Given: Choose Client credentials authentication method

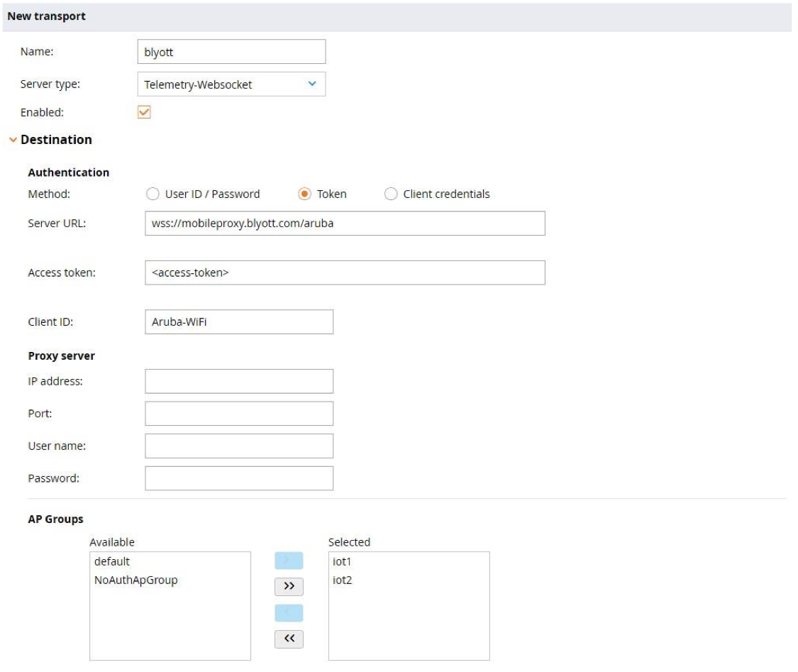Looking at the screenshot, I should (391, 194).
